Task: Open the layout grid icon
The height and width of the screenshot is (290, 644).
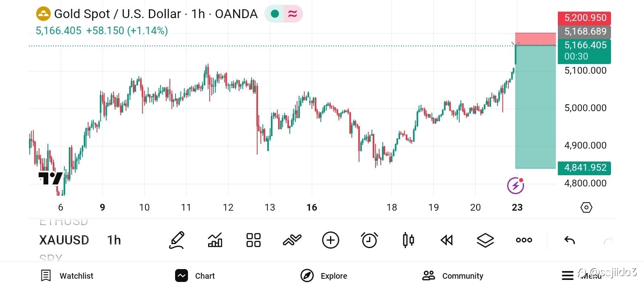Action: (x=254, y=240)
